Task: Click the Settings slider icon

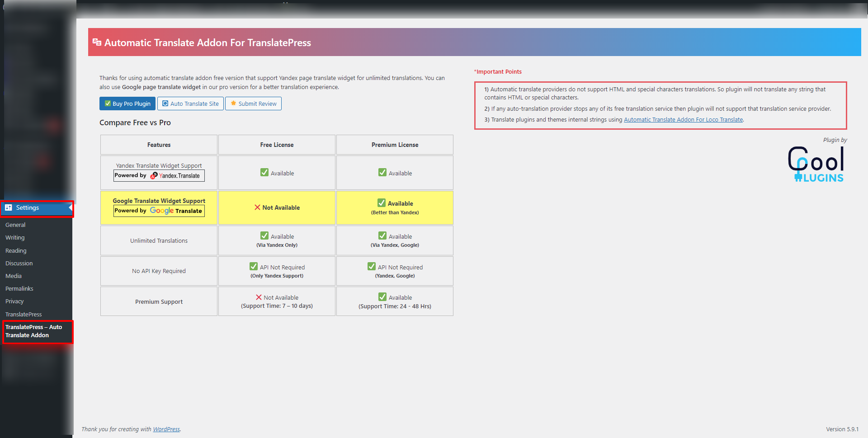Action: click(9, 207)
